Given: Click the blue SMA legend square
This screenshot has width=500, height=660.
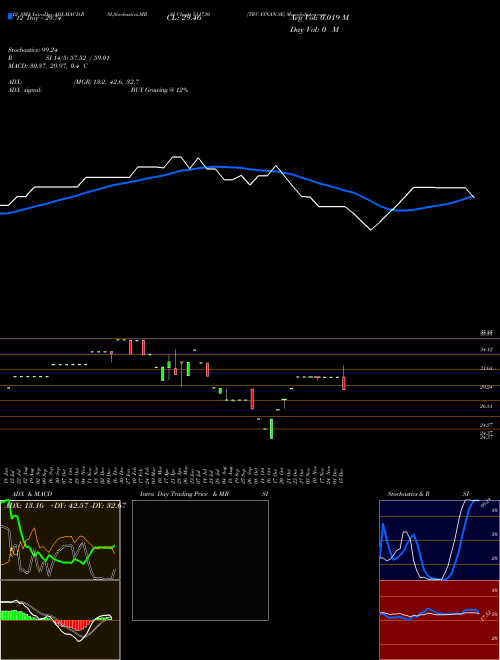Looking at the screenshot, I should (x=10, y=16).
